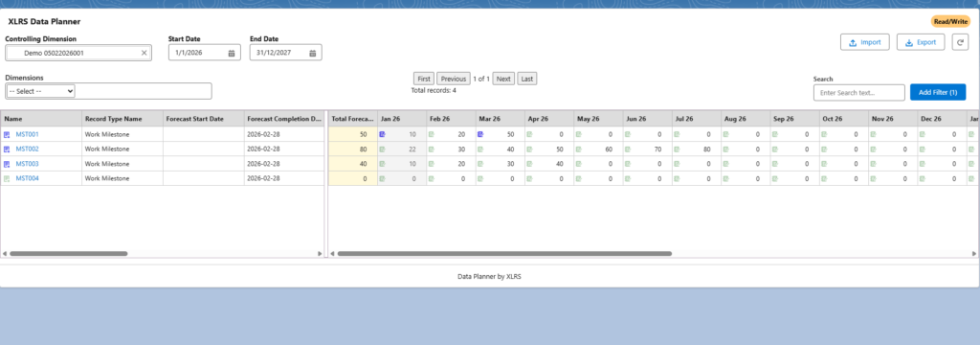This screenshot has width=980, height=345.
Task: Sort by the Name column header
Action: click(x=41, y=118)
